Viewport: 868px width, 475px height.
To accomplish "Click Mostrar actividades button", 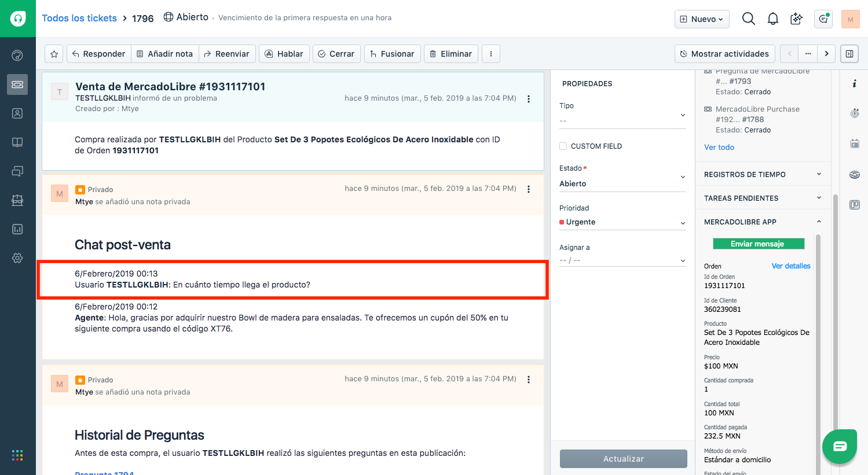I will point(725,54).
